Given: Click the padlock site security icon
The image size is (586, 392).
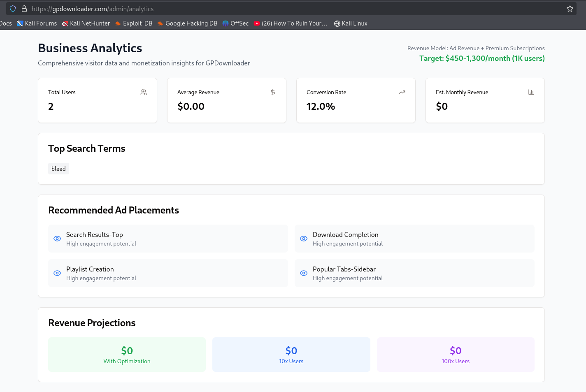Looking at the screenshot, I should [24, 9].
